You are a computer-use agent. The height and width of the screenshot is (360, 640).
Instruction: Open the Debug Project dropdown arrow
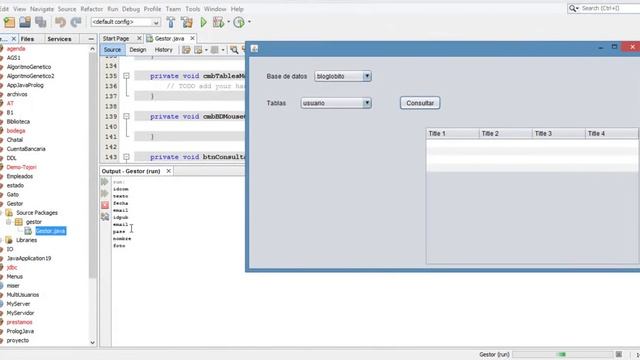click(229, 22)
